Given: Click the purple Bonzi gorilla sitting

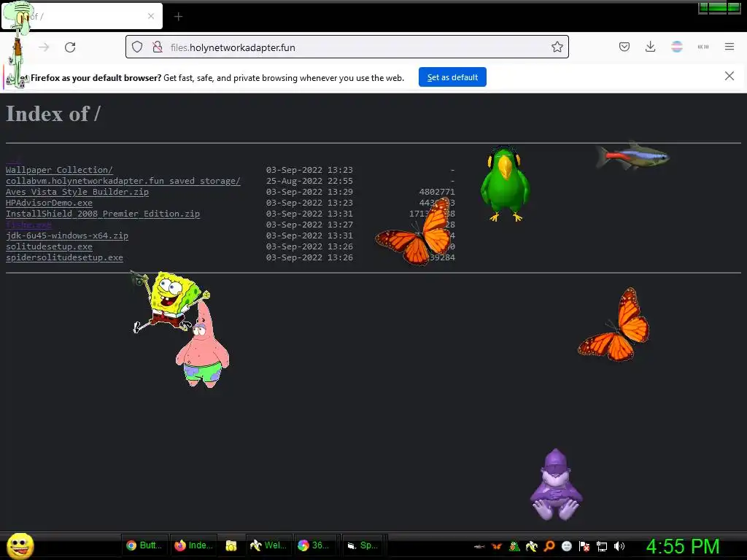Looking at the screenshot, I should pos(556,485).
